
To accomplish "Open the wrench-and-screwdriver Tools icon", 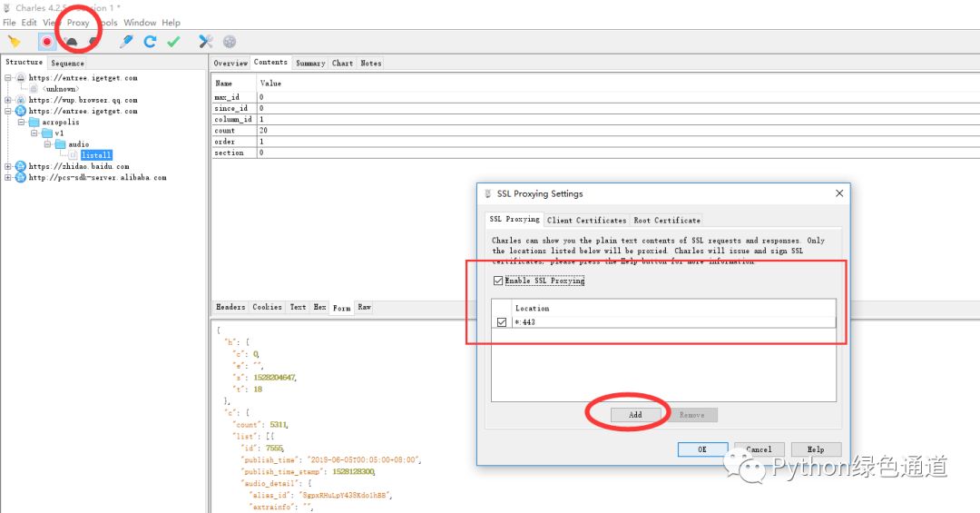I will pos(206,42).
